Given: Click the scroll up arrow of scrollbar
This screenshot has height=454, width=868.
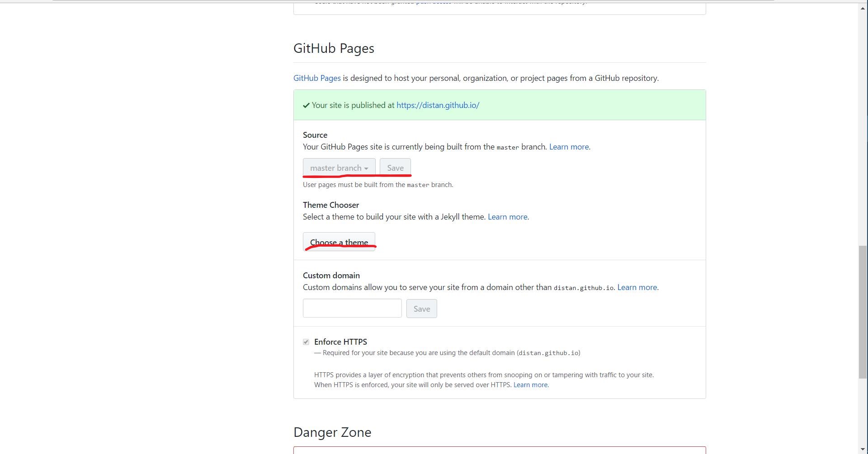Looking at the screenshot, I should pos(863,7).
